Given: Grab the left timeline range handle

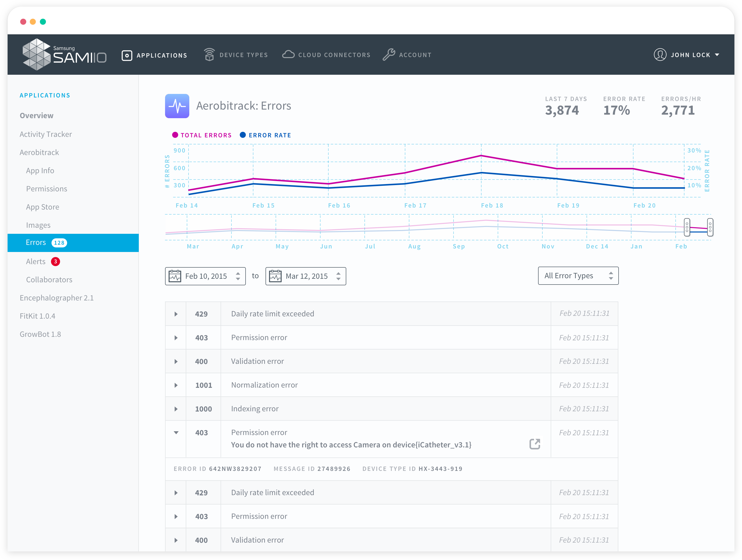Looking at the screenshot, I should click(687, 227).
